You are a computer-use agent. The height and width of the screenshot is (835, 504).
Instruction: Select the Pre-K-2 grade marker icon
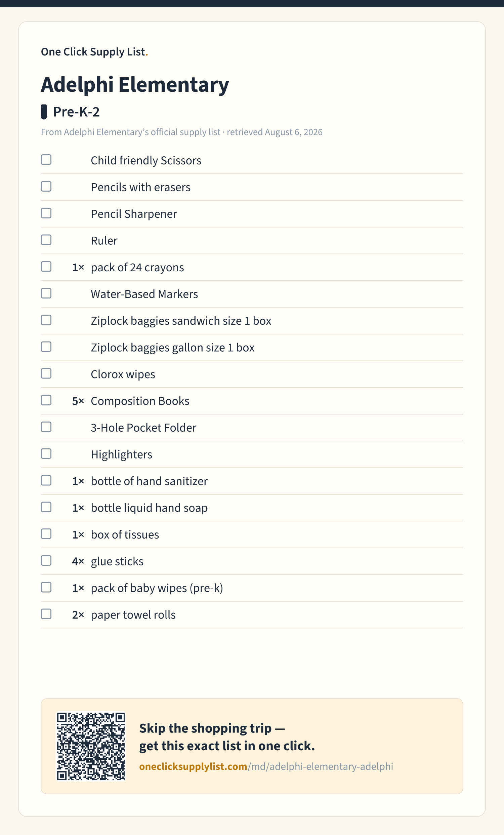44,112
